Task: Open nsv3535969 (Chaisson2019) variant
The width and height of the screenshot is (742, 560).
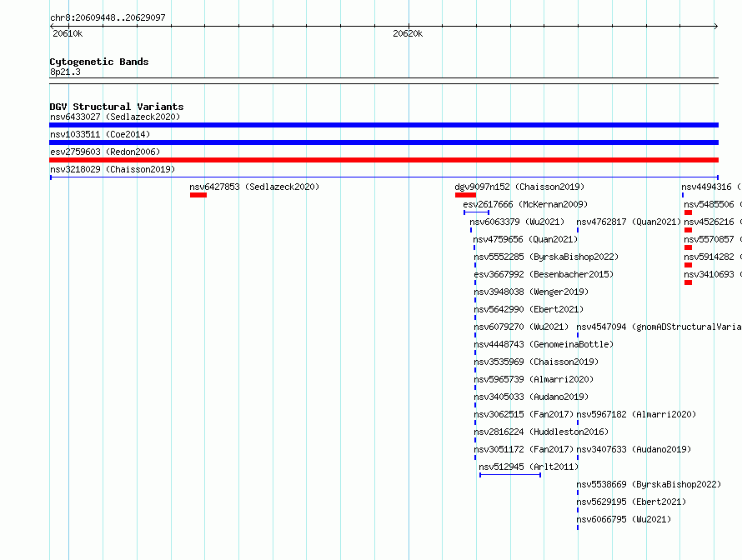Action: pyautogui.click(x=536, y=362)
